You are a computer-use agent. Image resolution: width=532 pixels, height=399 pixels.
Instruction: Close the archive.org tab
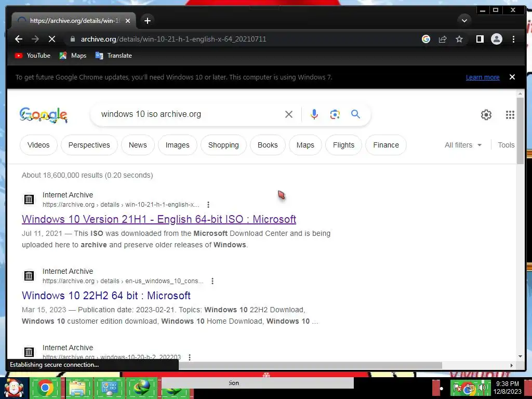tap(128, 21)
